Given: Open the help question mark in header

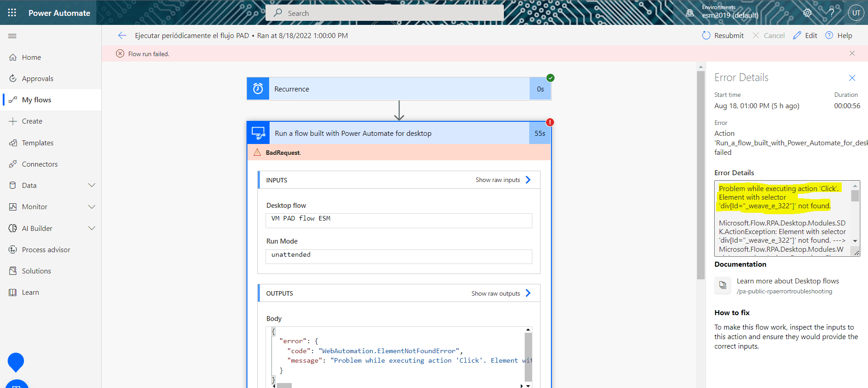Looking at the screenshot, I should (831, 13).
